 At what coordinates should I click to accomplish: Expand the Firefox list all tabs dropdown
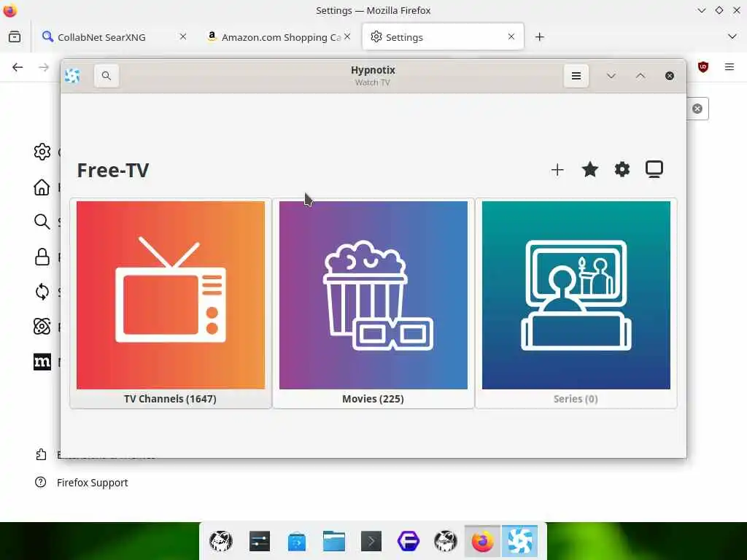(732, 36)
